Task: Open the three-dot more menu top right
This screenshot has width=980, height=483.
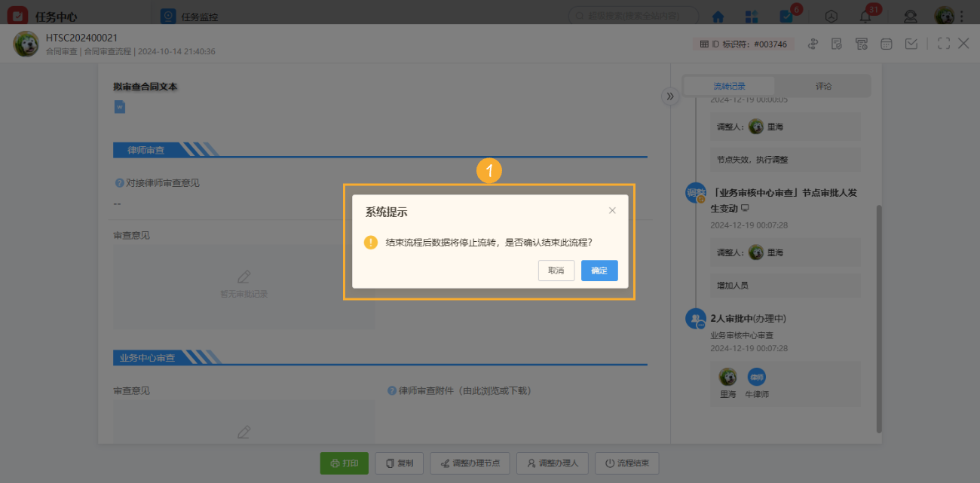Action: (963, 16)
